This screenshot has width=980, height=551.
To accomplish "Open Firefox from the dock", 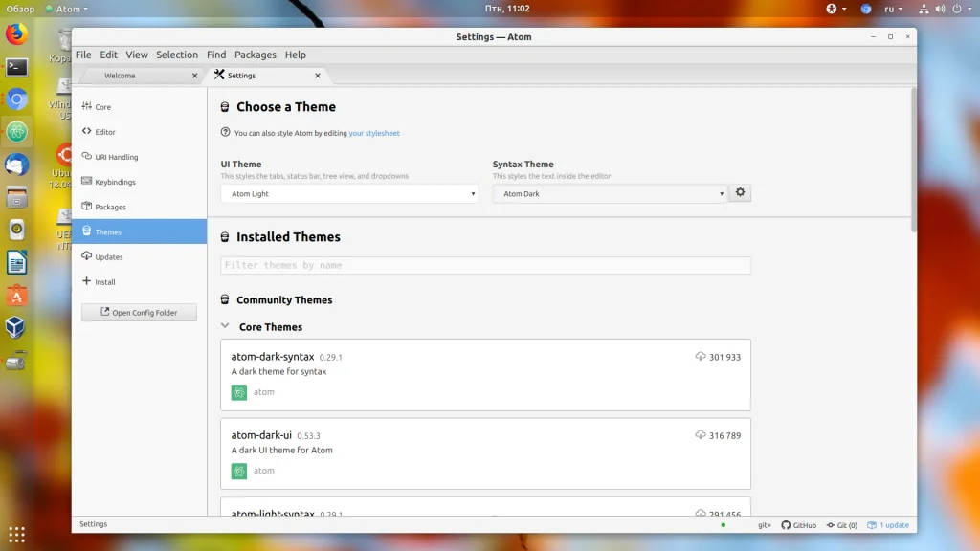I will click(x=17, y=33).
